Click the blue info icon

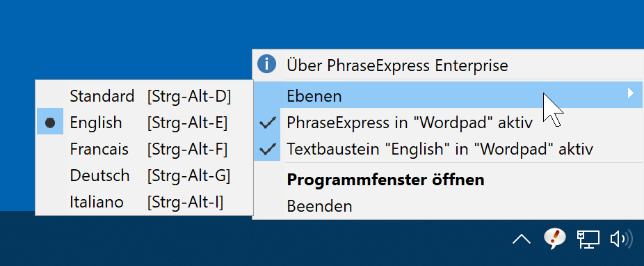coord(266,65)
